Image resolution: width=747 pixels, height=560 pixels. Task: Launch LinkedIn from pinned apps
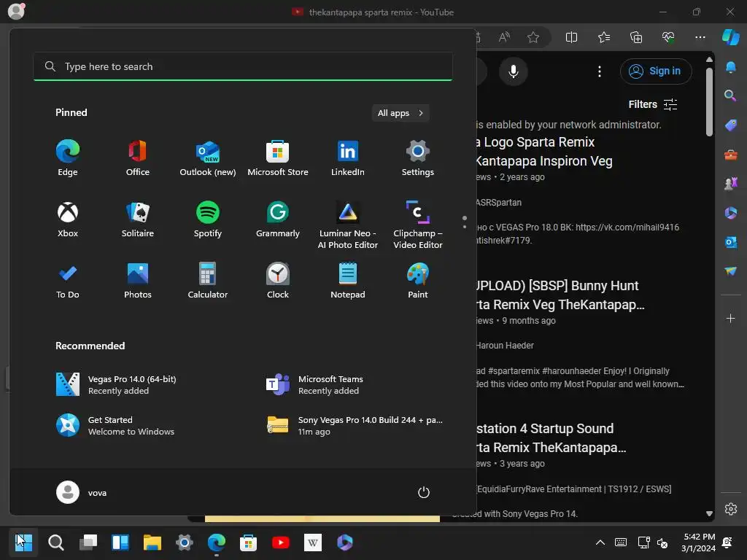(x=348, y=158)
